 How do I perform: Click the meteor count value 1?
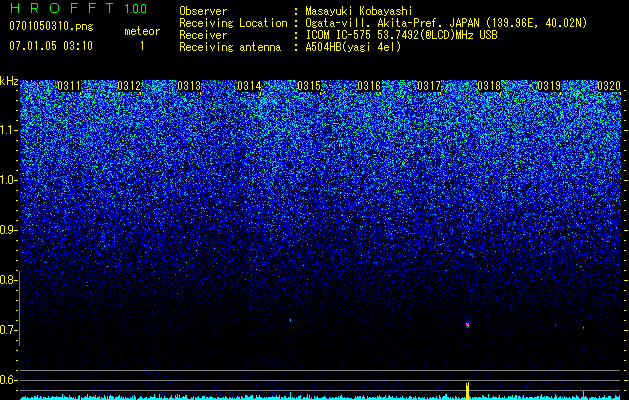click(142, 46)
